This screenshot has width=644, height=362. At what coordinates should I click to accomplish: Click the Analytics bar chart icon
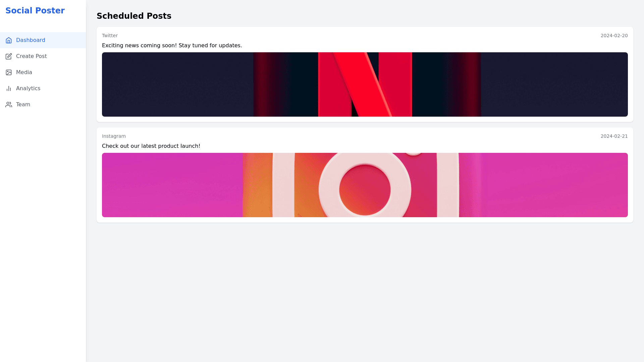(9, 88)
